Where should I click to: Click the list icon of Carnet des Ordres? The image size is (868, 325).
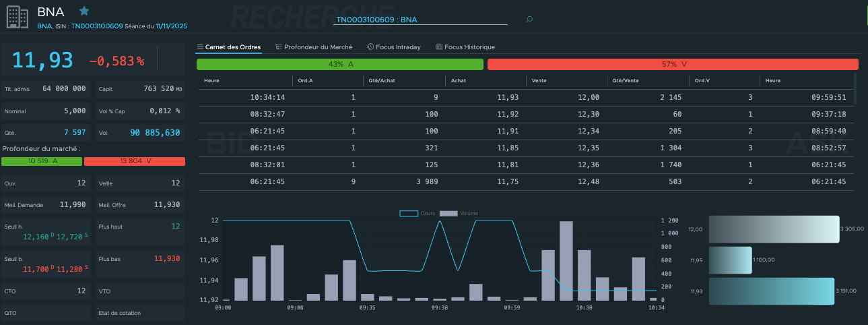click(x=200, y=47)
